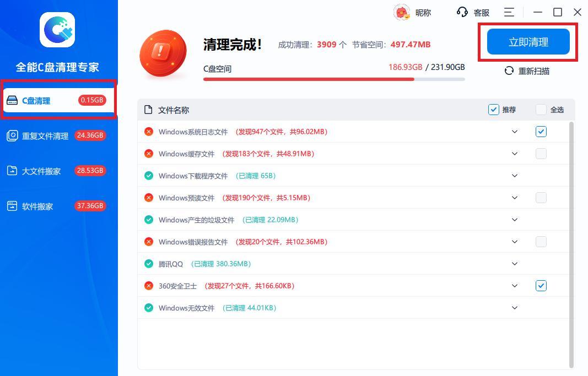Viewport: 588px width, 376px height.
Task: Click the 重新扫描 text link
Action: pyautogui.click(x=533, y=71)
